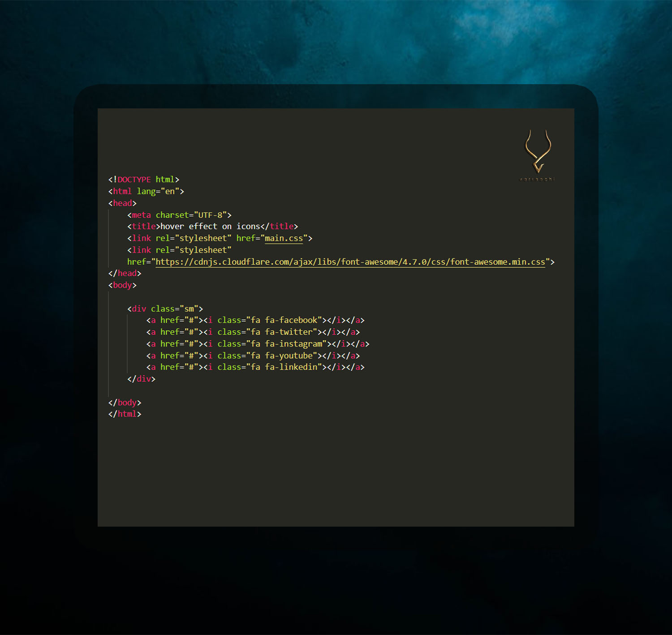Select the fa-youtube icon class
This screenshot has height=635, width=672.
pyautogui.click(x=290, y=356)
